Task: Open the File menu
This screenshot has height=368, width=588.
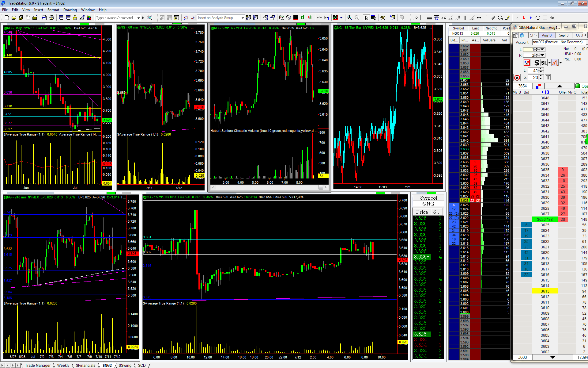Action: pyautogui.click(x=5, y=10)
